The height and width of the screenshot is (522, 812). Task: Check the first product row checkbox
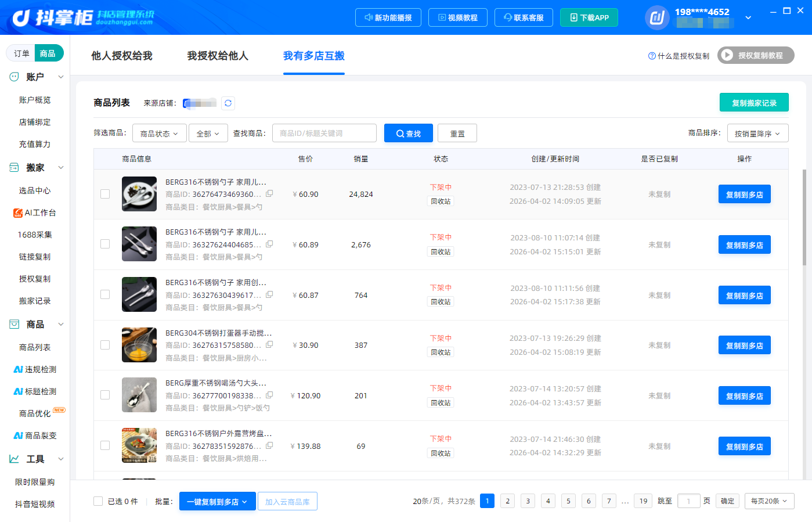[105, 194]
